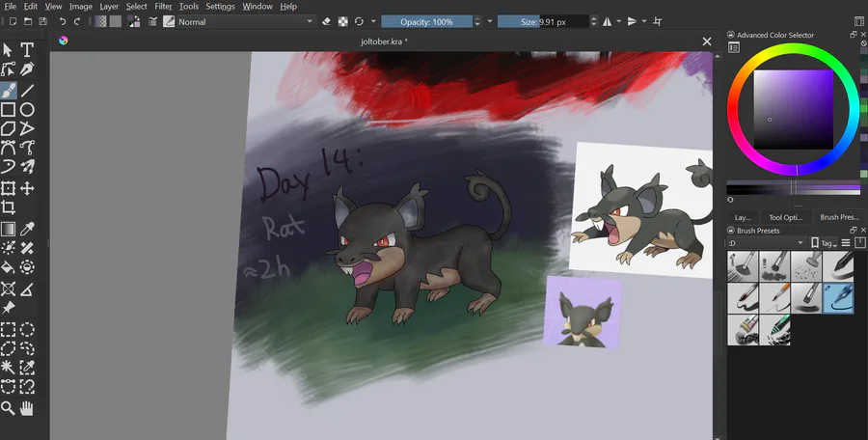
Task: Select the Transform tool
Action: point(8,188)
